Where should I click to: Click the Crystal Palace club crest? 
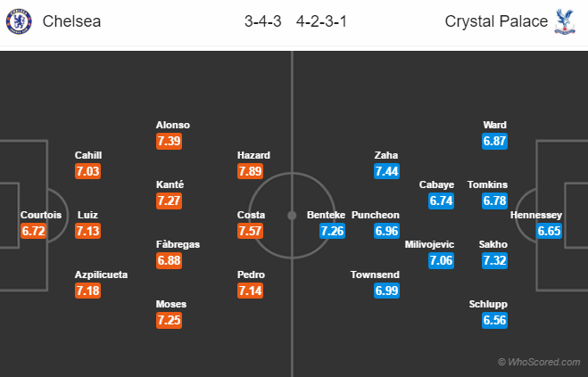click(565, 21)
